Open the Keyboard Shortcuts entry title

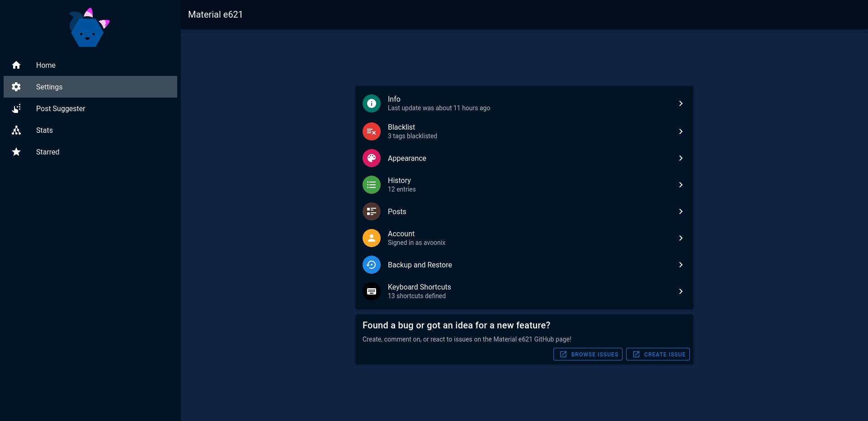point(420,287)
